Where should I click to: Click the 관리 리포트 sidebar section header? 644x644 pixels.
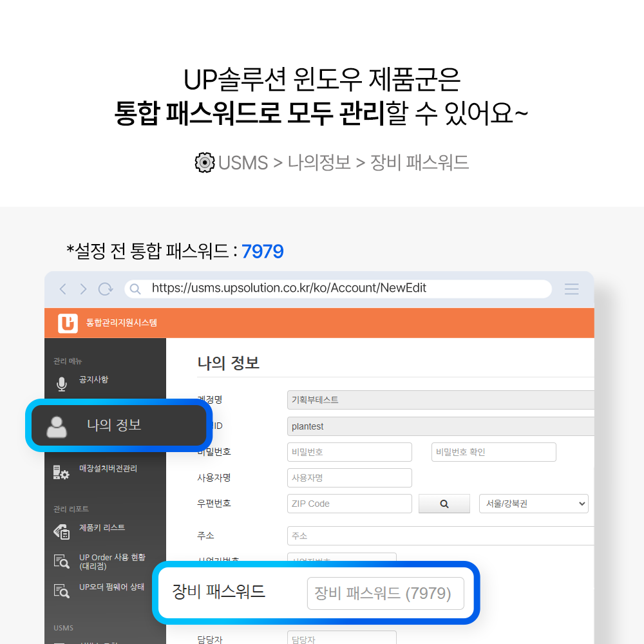[x=71, y=509]
